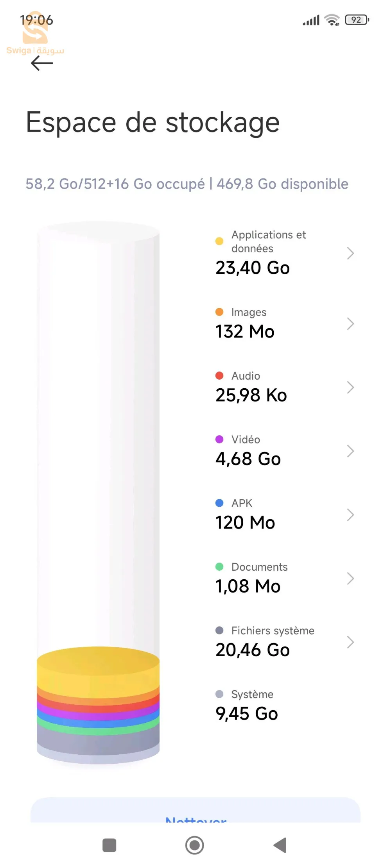
Task: Tap the Swiga logo watermark
Action: 35,35
